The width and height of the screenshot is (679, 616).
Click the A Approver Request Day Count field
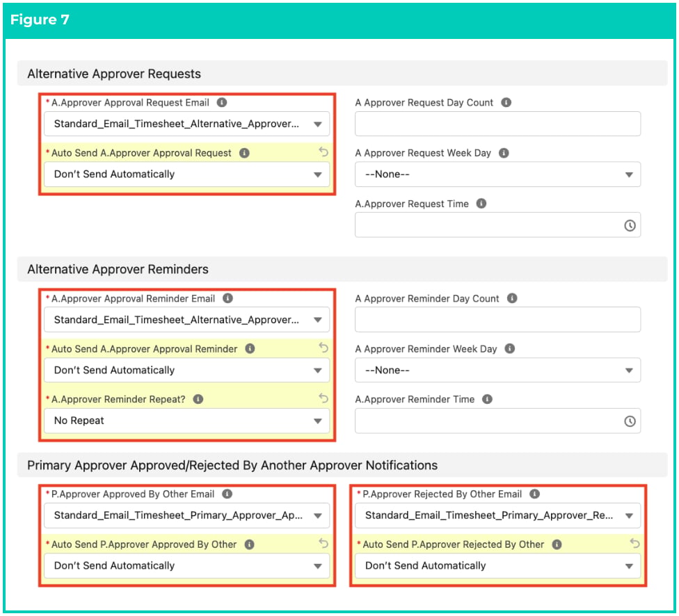(x=497, y=124)
